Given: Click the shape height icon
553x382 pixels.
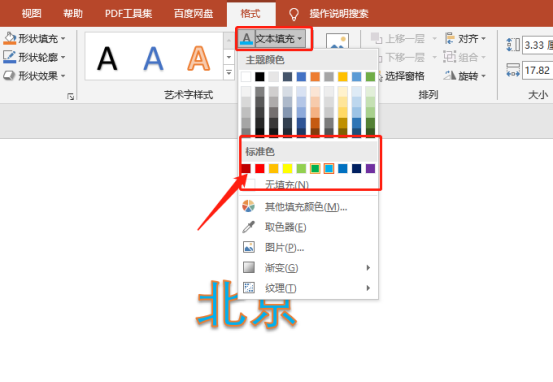Looking at the screenshot, I should pos(513,45).
